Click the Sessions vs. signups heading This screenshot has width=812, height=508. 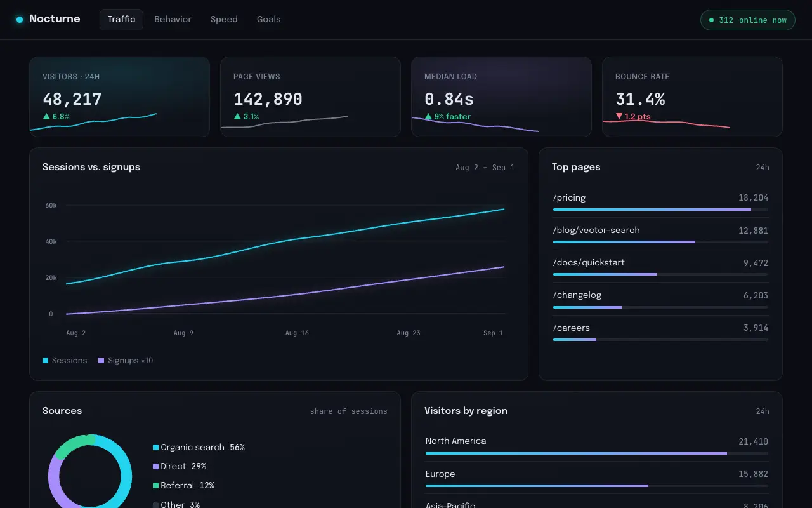pyautogui.click(x=91, y=167)
